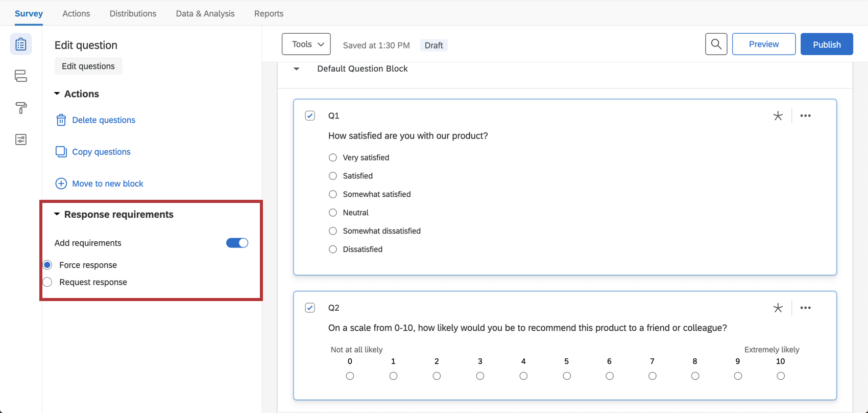Screen dimensions: 868x413
Task: Turn off the Add requirements toggle
Action: coord(237,243)
